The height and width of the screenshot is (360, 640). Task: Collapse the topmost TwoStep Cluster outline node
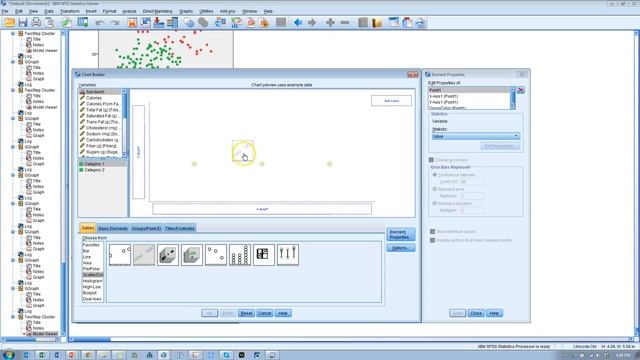tap(13, 33)
